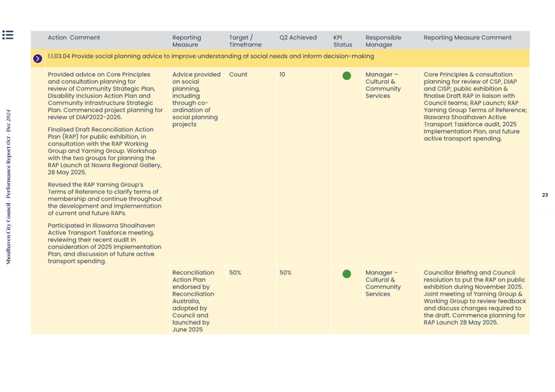Click the KPI Status column header
The height and width of the screenshot is (392, 555).
pos(342,41)
